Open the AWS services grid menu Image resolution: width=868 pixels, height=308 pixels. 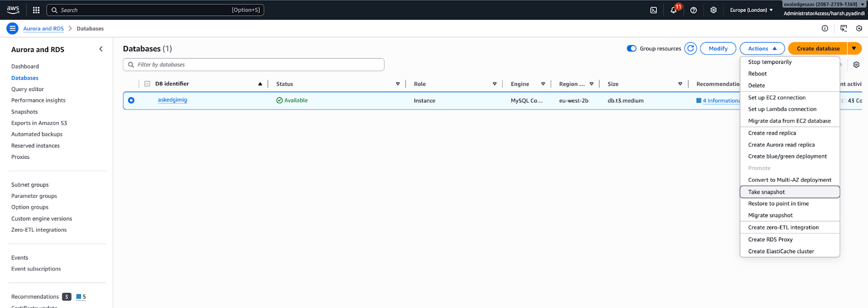(36, 10)
